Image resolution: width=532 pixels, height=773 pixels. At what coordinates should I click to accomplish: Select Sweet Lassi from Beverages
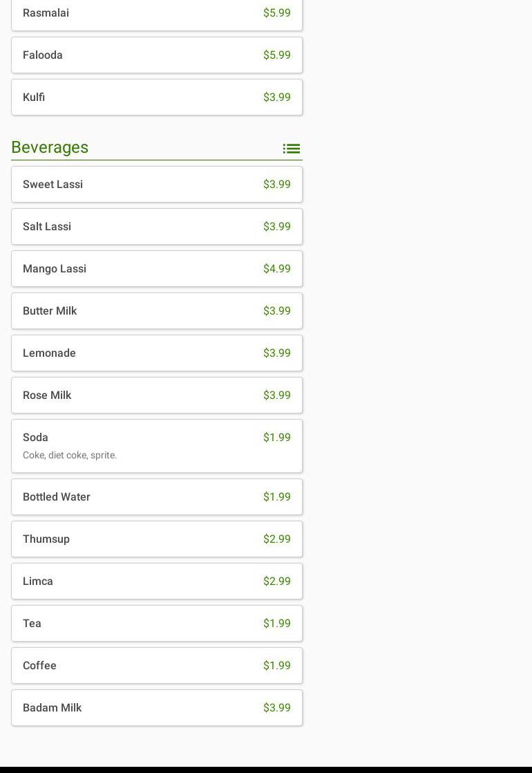tap(157, 185)
